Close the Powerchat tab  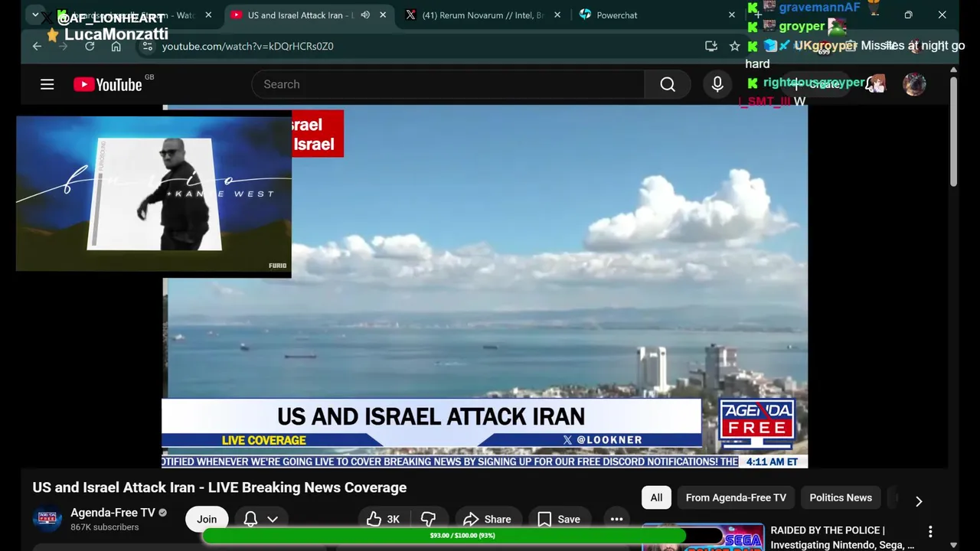(x=731, y=15)
